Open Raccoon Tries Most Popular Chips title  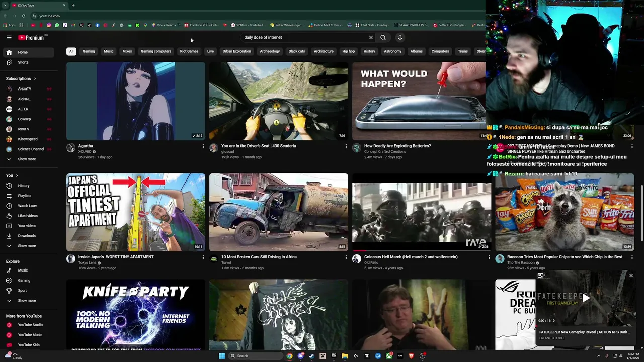(565, 257)
